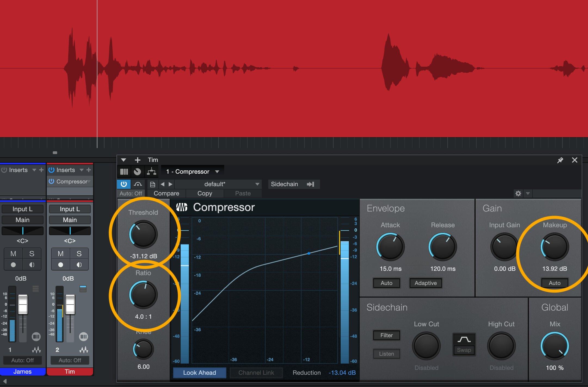The width and height of the screenshot is (588, 387).
Task: Toggle Look Ahead
Action: tap(199, 373)
